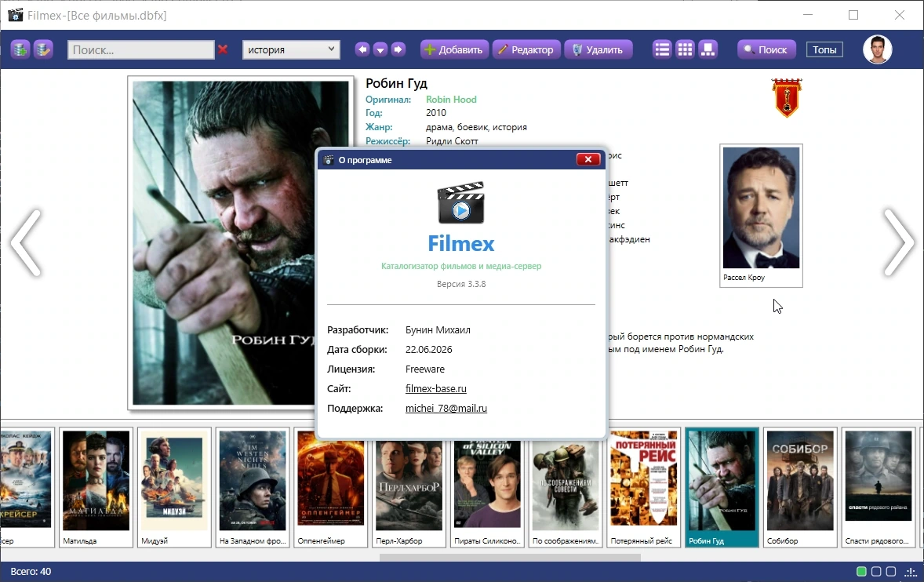
Task: Click the Удалить button
Action: pos(598,49)
